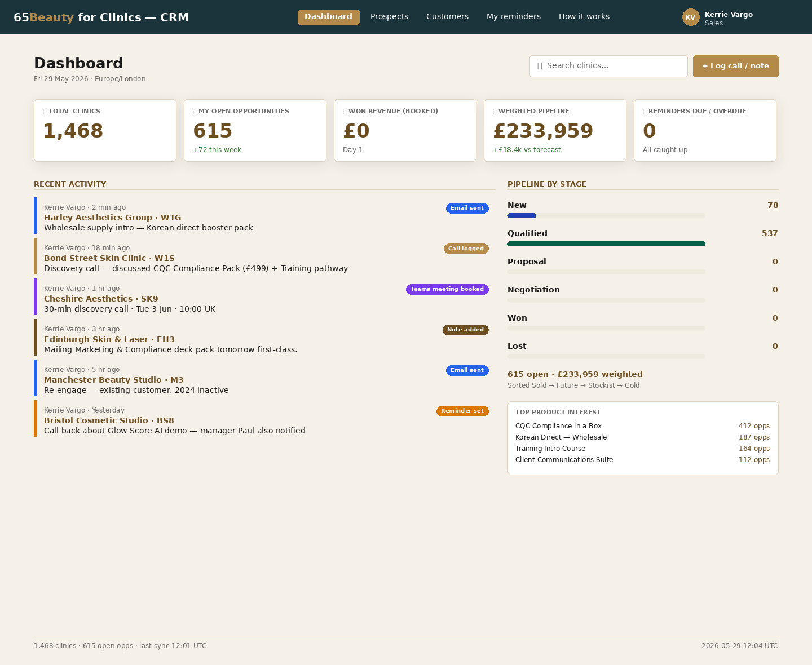Screen dimensions: 812x665
Task: Click 'Sorted Sold → Future → Stockist → Cold' text
Action: pos(573,385)
